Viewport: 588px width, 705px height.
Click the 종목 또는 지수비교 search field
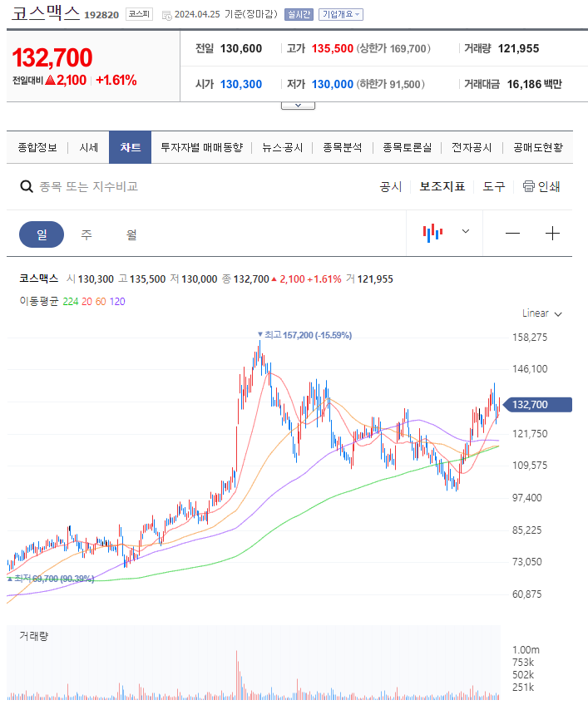coord(89,186)
